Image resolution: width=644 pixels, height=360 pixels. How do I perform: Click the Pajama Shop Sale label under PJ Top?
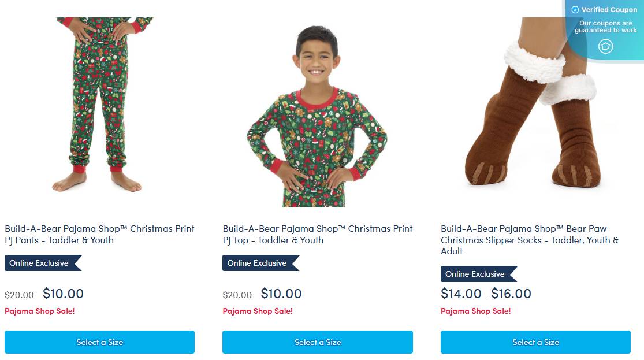pos(258,311)
